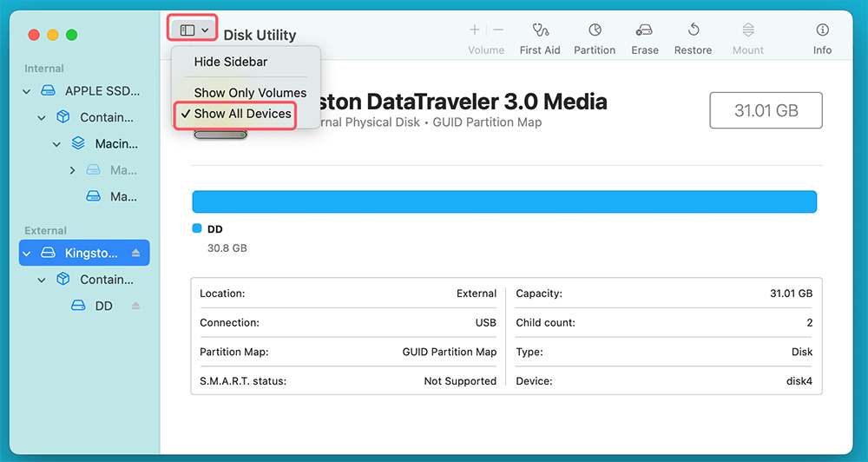Screen dimensions: 868x462
Task: Click the Mount toolbar icon
Action: pos(747,30)
